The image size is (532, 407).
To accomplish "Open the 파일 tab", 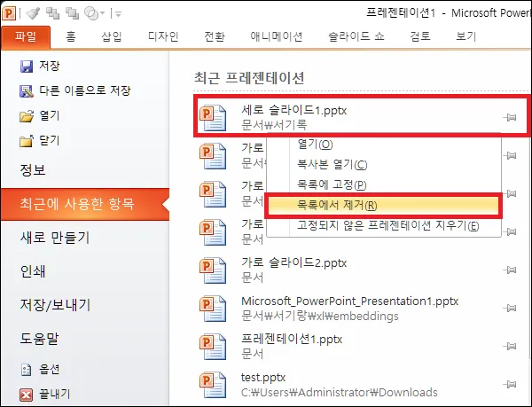I will (x=26, y=37).
